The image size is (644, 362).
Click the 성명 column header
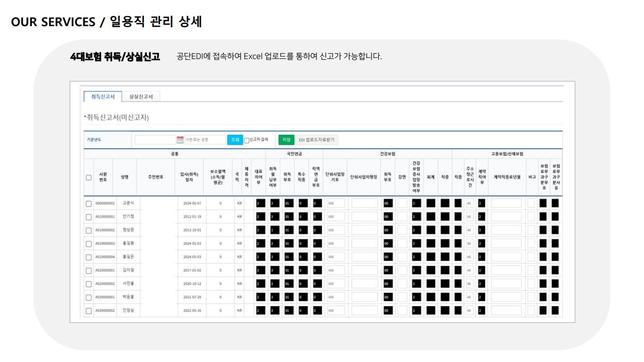click(125, 177)
